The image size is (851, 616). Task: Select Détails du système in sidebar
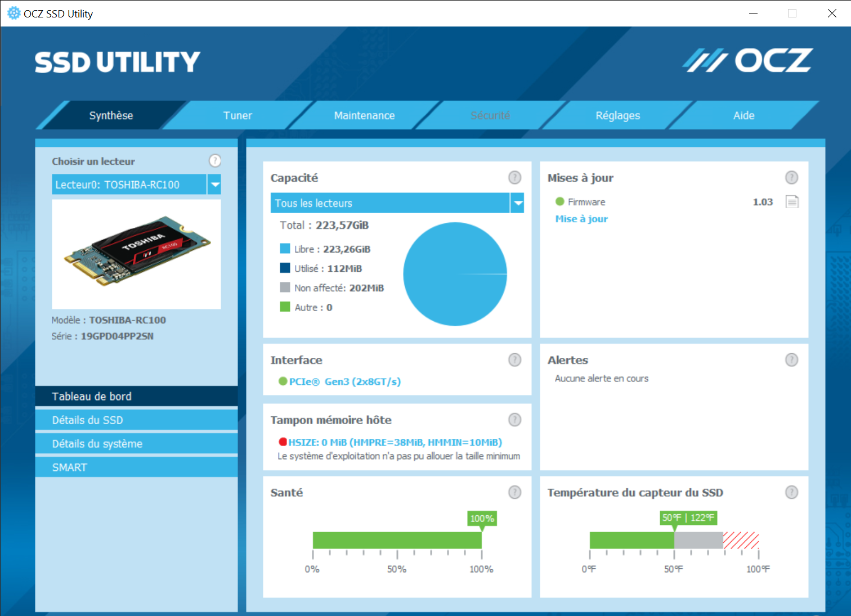tap(136, 444)
